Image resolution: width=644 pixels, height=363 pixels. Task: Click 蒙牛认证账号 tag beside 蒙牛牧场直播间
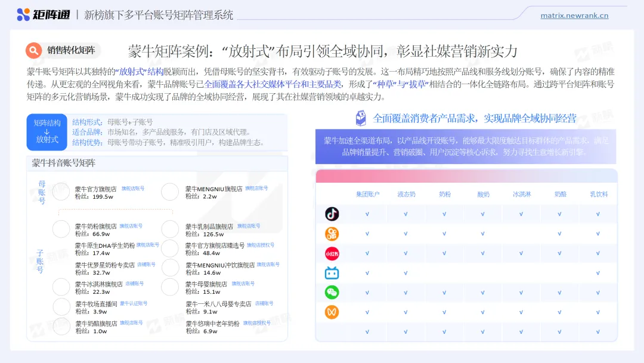point(134,303)
